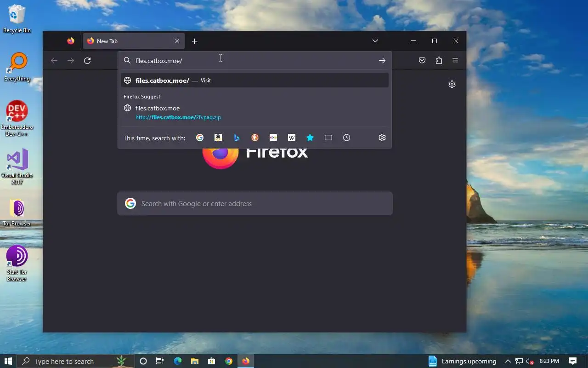Open the Firefox application menu
588x368 pixels.
[455, 60]
